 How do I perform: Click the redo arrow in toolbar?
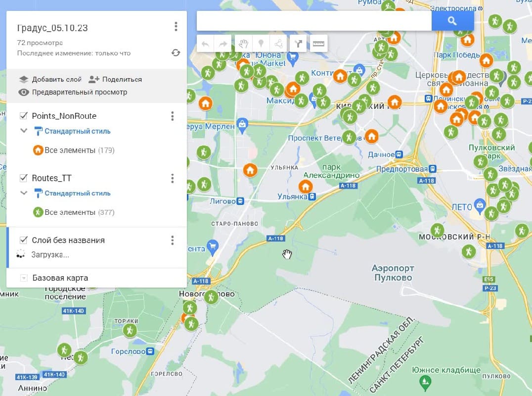pyautogui.click(x=223, y=44)
